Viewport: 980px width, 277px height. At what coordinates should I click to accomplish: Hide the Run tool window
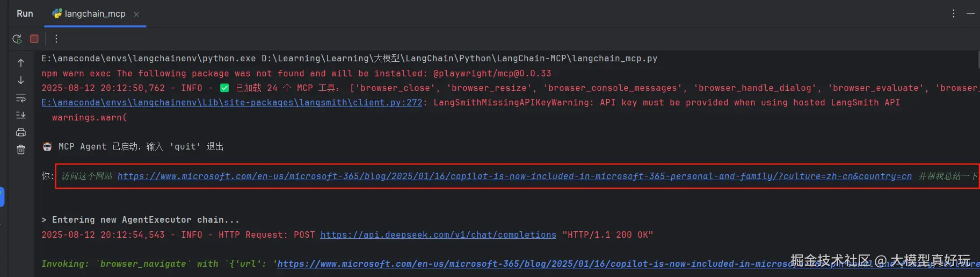click(971, 13)
